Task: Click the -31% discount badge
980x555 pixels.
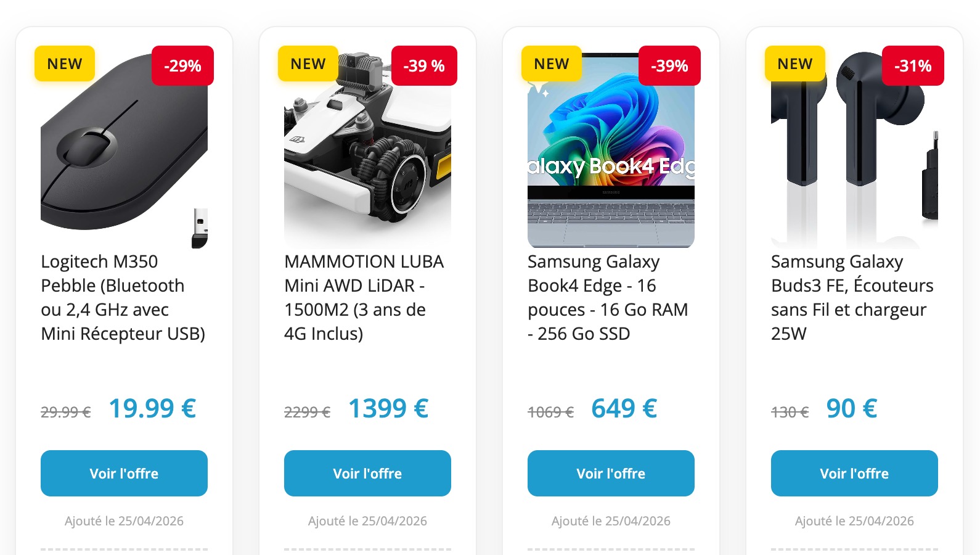Action: (913, 66)
